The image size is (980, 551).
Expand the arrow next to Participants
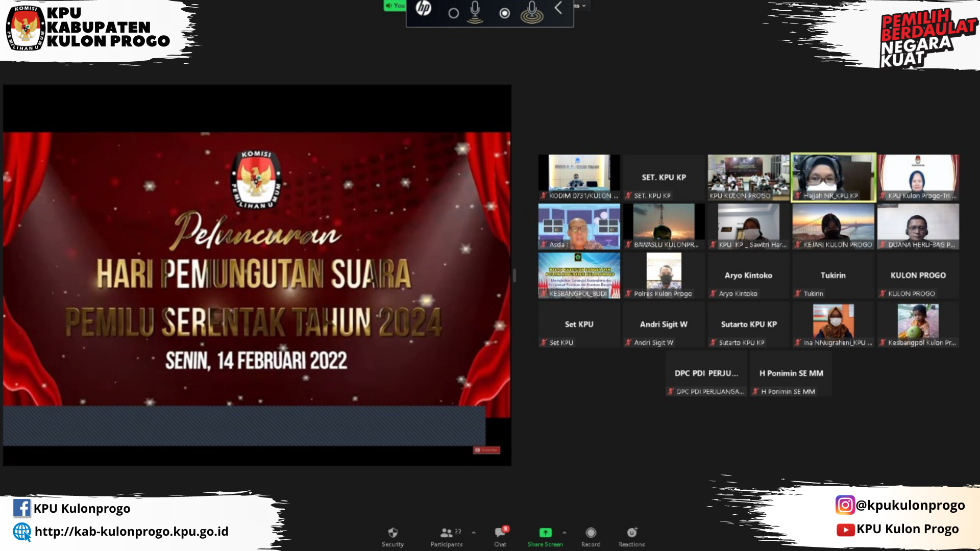pyautogui.click(x=474, y=533)
